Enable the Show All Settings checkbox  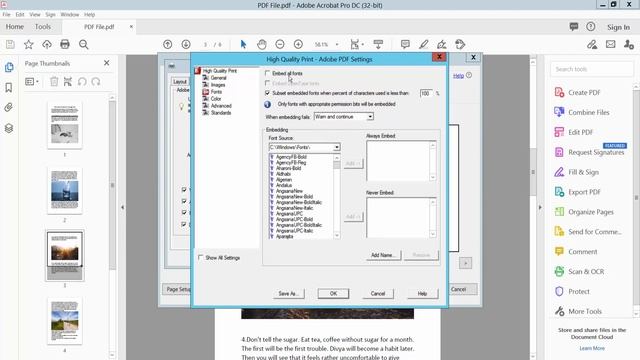[x=200, y=258]
